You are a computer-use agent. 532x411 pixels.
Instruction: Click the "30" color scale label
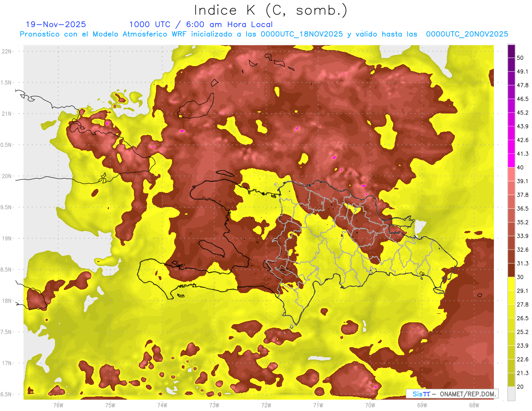tap(520, 277)
